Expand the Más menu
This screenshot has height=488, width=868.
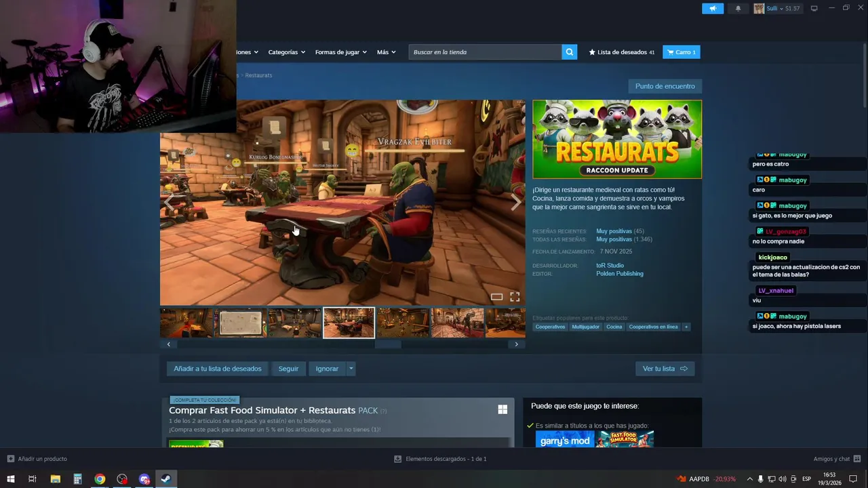coord(386,52)
